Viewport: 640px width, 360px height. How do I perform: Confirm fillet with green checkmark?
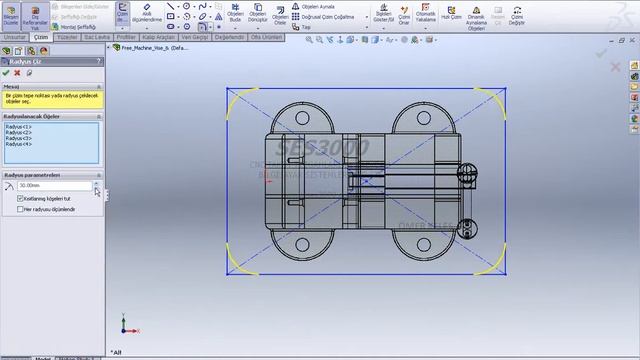pyautogui.click(x=6, y=73)
